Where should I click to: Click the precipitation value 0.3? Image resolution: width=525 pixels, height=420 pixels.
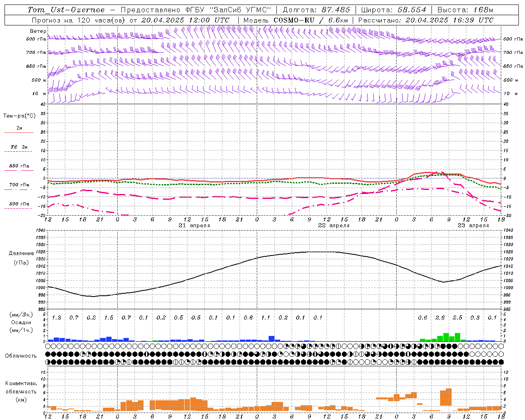pos(475,318)
